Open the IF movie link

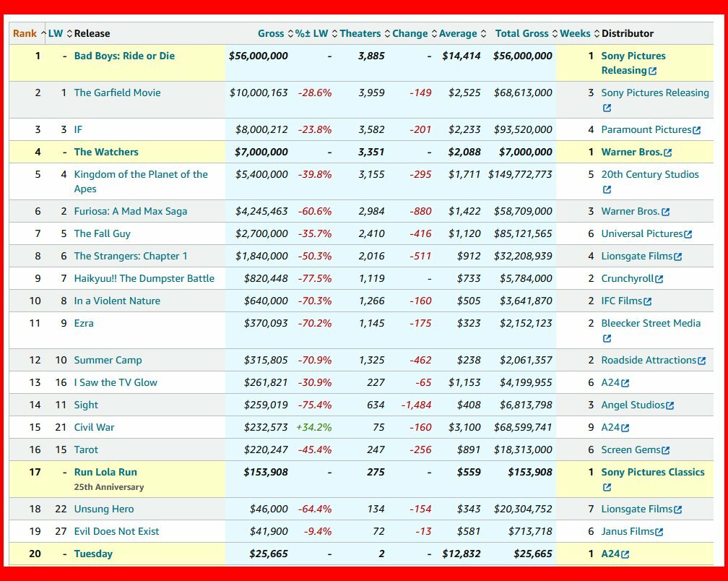pos(78,129)
